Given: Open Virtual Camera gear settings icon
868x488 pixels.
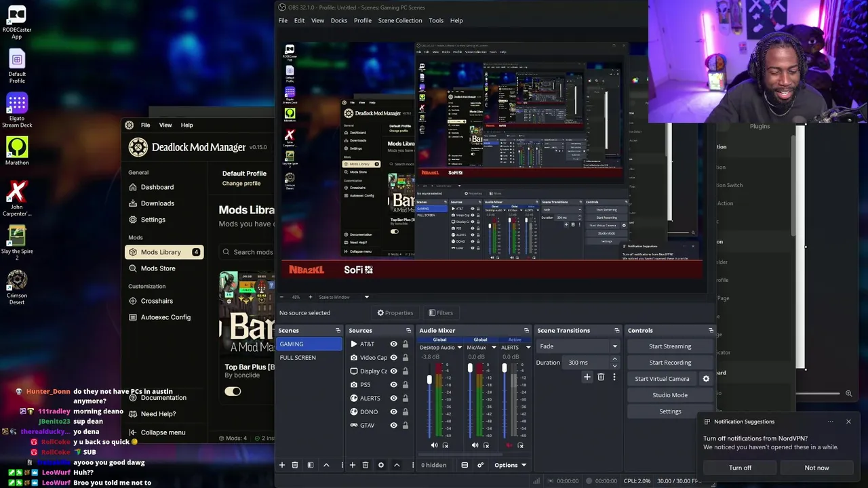Looking at the screenshot, I should [x=706, y=379].
